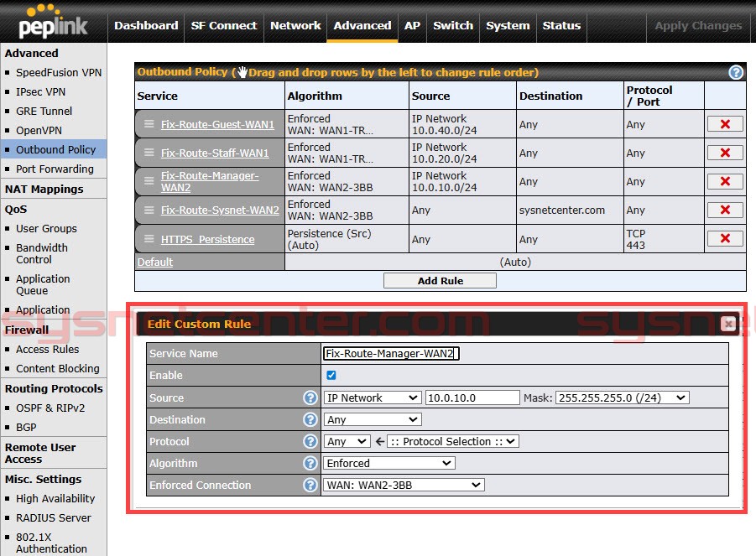This screenshot has width=756, height=556.
Task: Open High Availability in the sidebar
Action: coord(55,498)
